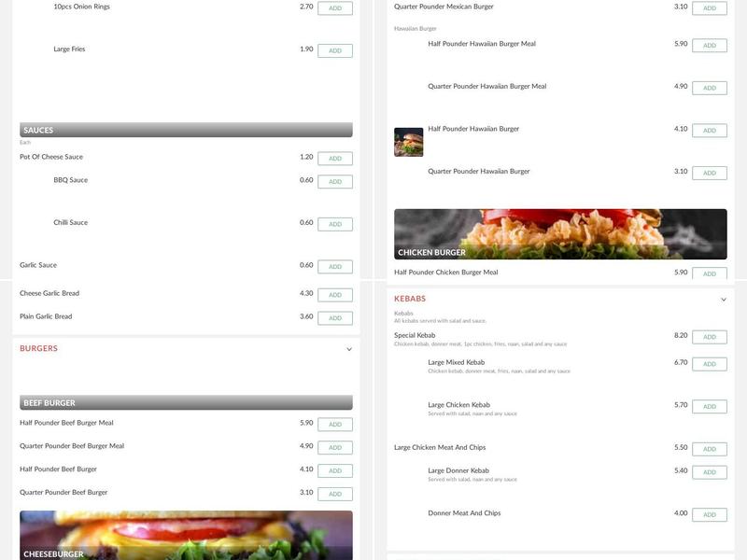Add BBQ Sauce to the order

(x=334, y=180)
